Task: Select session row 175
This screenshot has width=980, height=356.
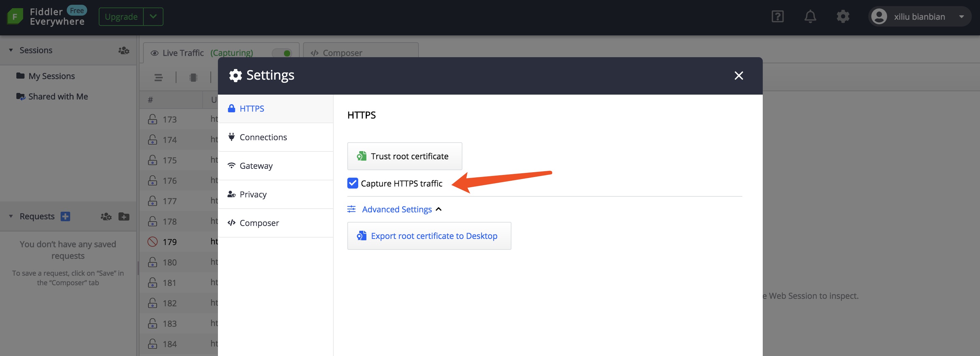Action: pyautogui.click(x=179, y=160)
